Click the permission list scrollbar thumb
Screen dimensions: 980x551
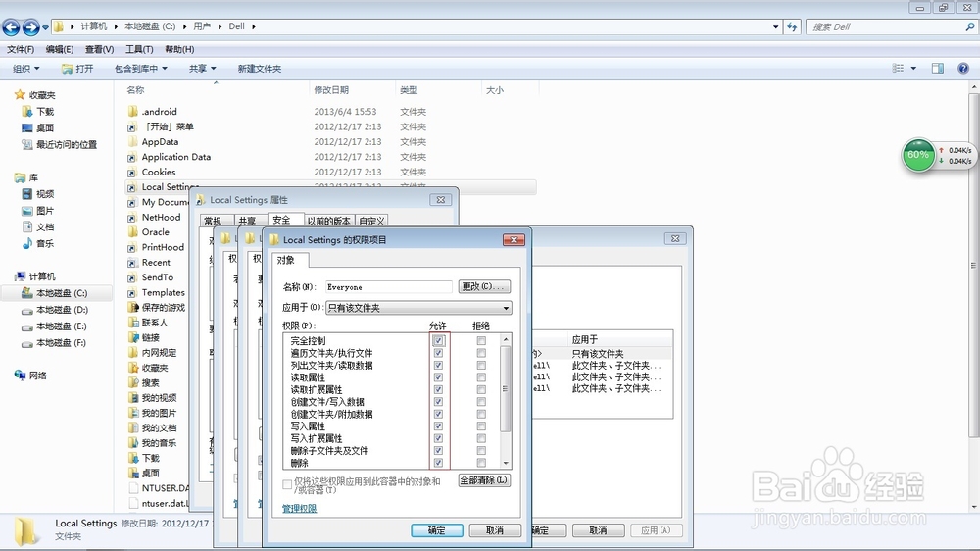506,388
